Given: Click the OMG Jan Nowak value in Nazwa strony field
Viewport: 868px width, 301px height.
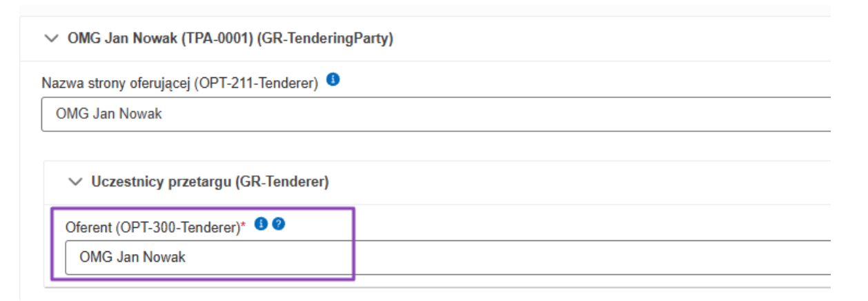Looking at the screenshot, I should click(x=108, y=114).
